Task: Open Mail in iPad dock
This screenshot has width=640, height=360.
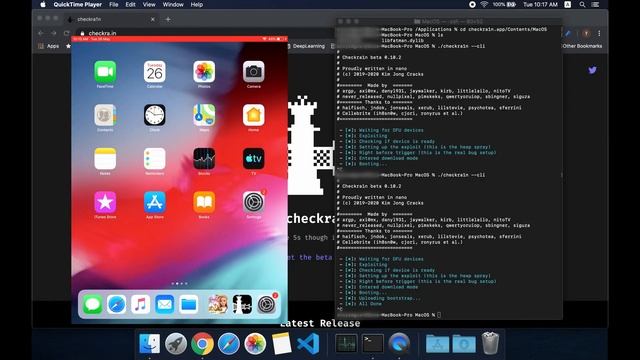Action: coord(164,304)
